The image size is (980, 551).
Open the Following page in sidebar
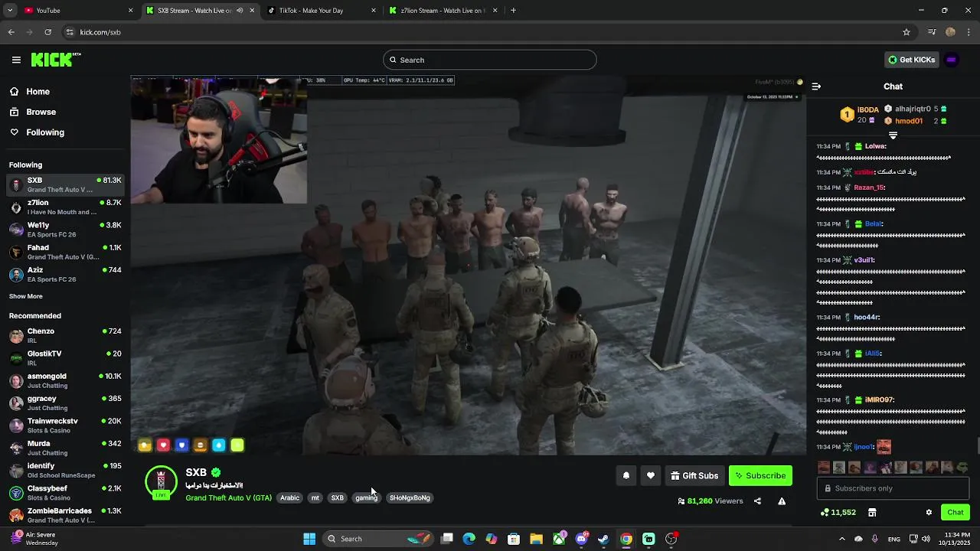coord(45,132)
